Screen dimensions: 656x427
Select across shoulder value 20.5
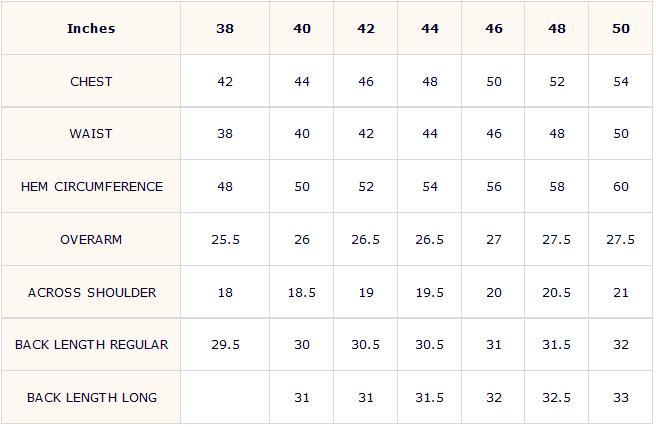click(x=556, y=292)
